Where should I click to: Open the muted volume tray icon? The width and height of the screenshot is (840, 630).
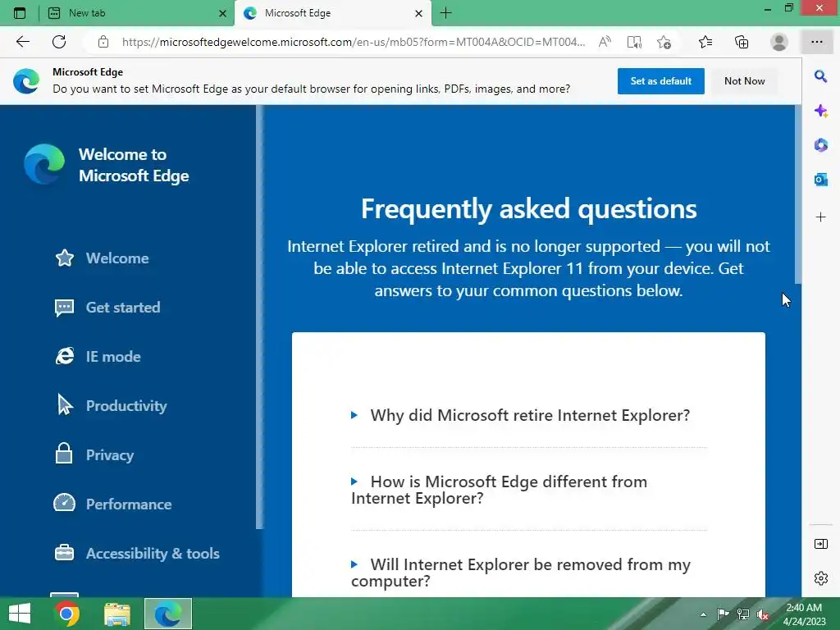(x=763, y=615)
